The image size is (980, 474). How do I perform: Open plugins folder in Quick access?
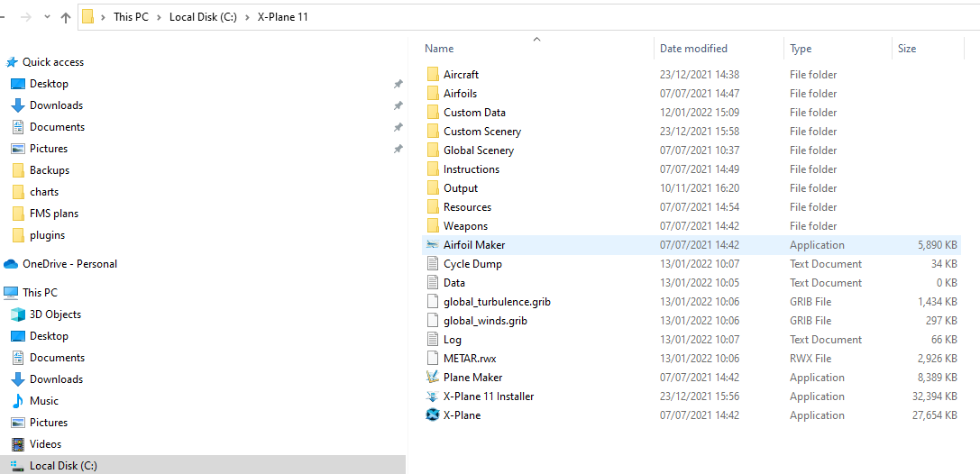(x=47, y=235)
